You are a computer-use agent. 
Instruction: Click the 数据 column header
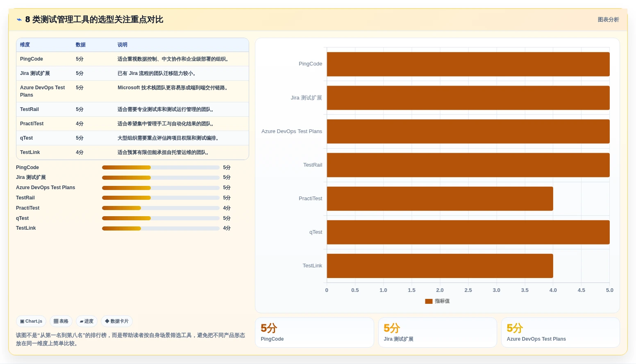(x=81, y=45)
